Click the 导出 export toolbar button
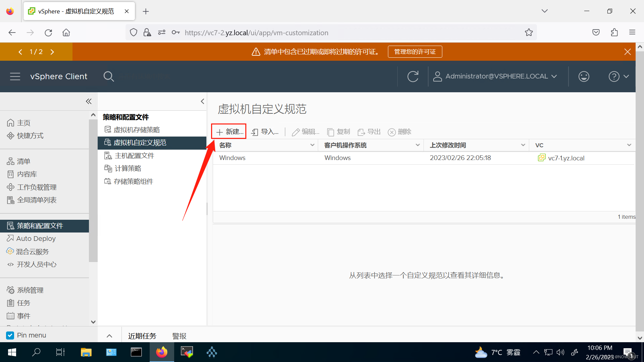Image resolution: width=644 pixels, height=362 pixels. pos(369,132)
